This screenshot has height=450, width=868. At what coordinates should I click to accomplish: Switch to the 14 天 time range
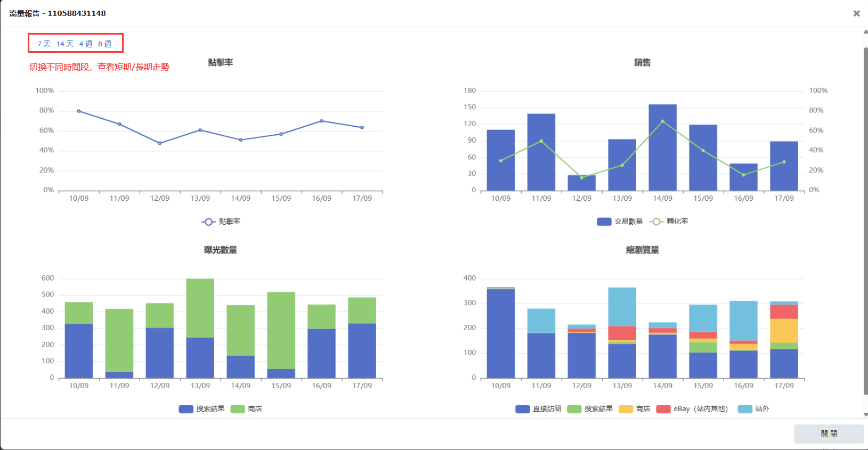65,44
